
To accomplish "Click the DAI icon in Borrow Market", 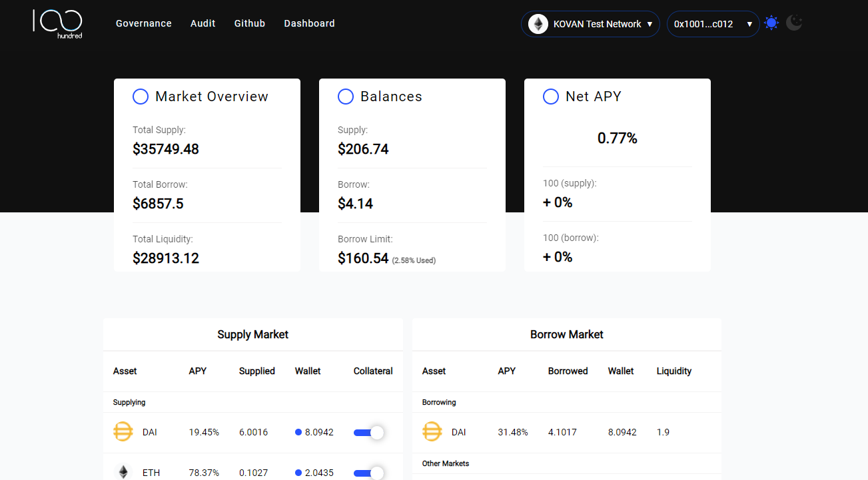I will point(432,432).
